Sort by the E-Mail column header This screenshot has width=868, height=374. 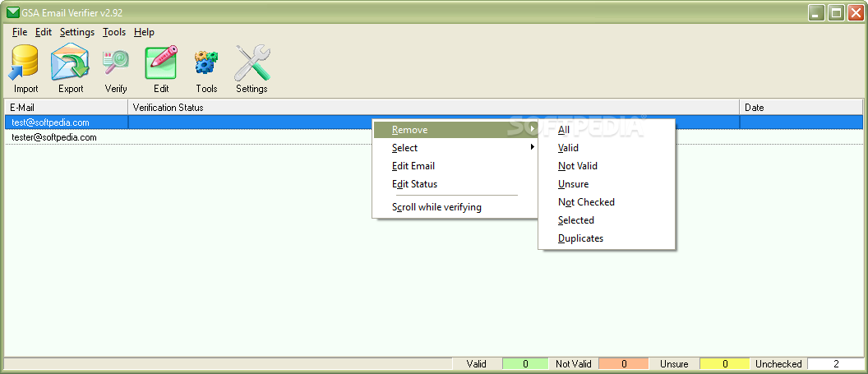click(67, 108)
